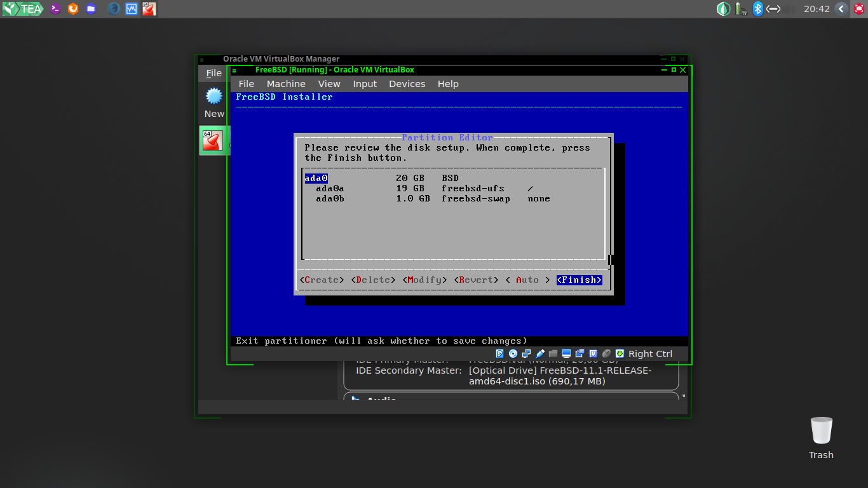Viewport: 868px width, 488px height.
Task: Click the keyboard capture green arrow icon
Action: coord(620,354)
